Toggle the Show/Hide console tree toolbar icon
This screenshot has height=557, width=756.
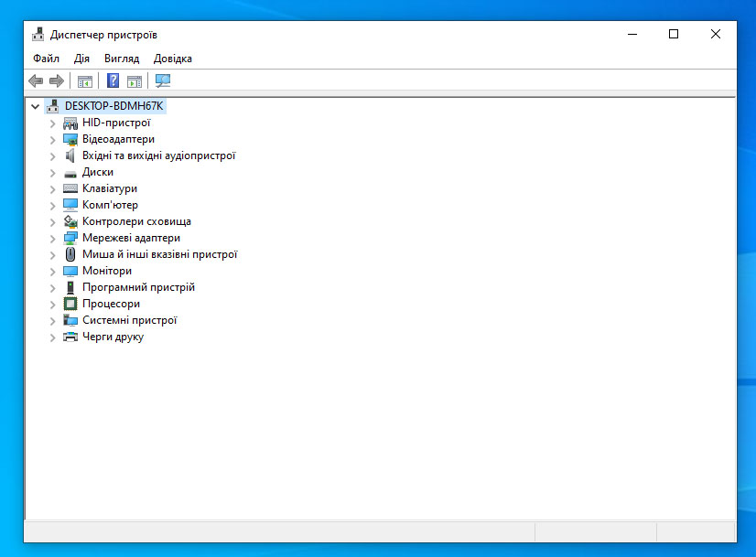pyautogui.click(x=84, y=80)
